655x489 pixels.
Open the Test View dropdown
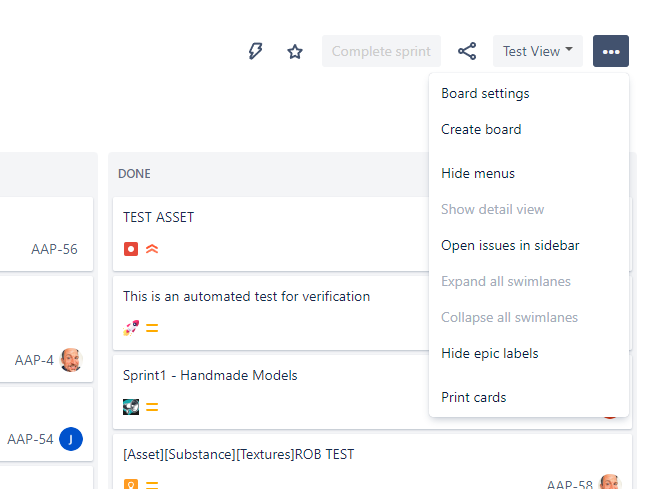538,51
